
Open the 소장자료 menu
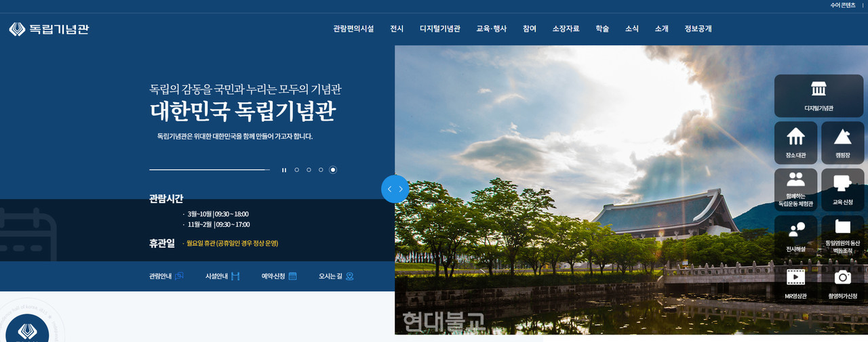click(566, 29)
